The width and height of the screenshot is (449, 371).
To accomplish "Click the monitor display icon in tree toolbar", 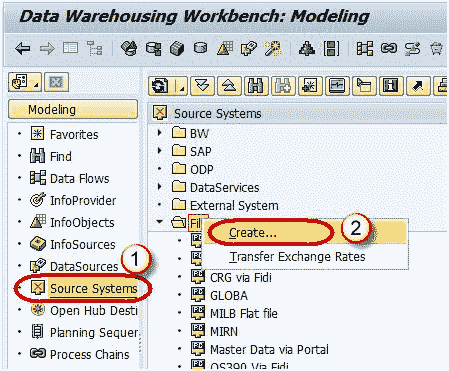I will 337,86.
